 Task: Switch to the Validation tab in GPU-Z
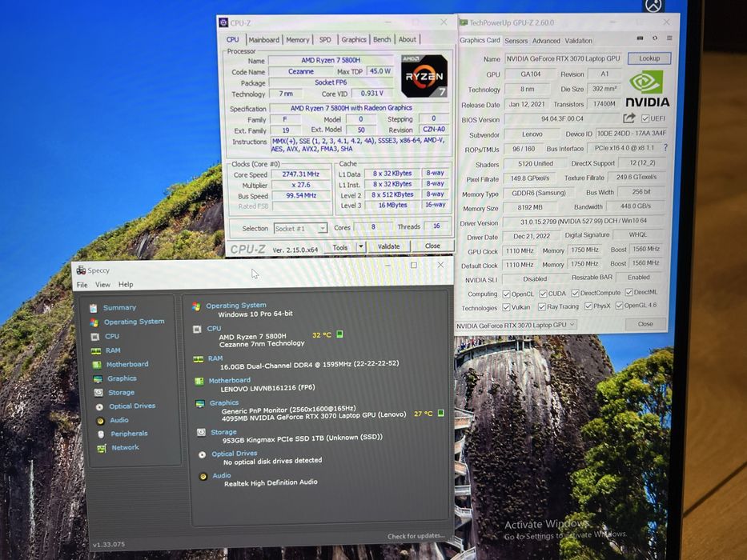click(578, 41)
